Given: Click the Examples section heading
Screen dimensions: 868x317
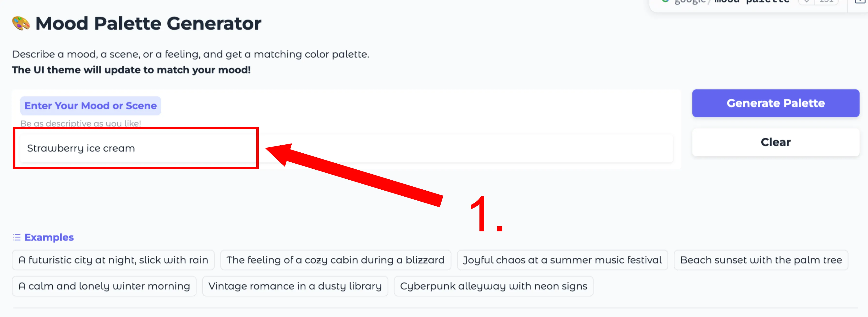Looking at the screenshot, I should tap(49, 237).
